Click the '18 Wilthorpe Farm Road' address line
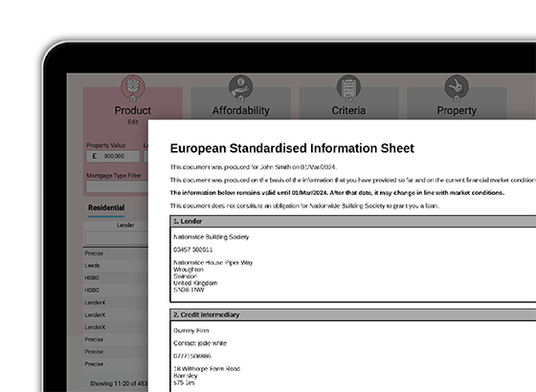 (x=207, y=369)
